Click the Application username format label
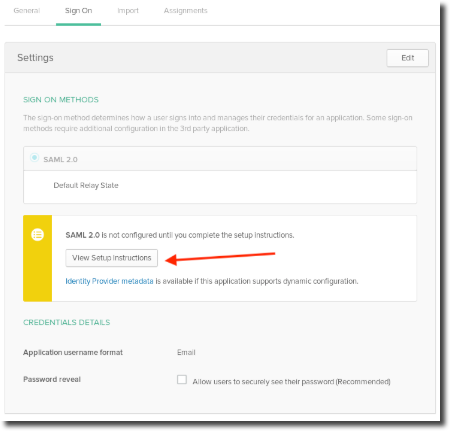Viewport: 450px width, 431px height. 73,352
